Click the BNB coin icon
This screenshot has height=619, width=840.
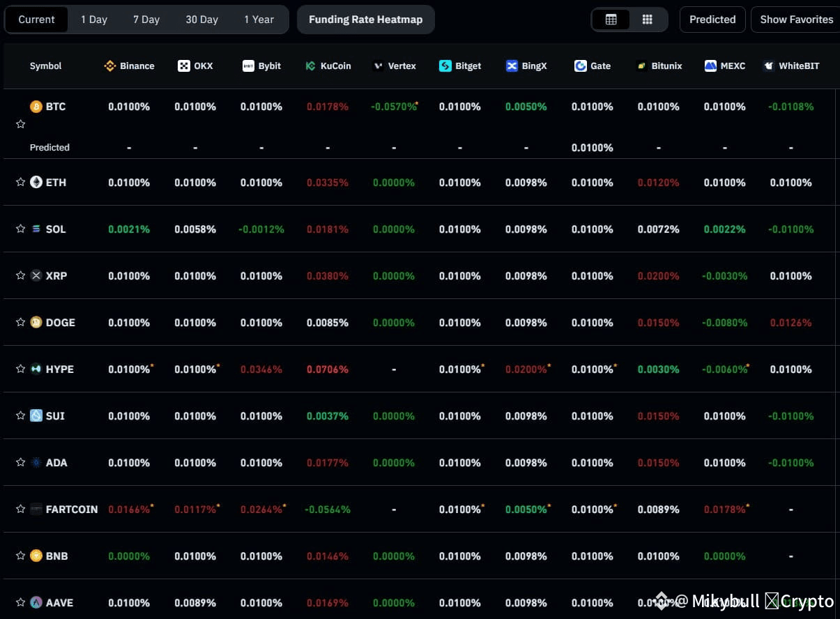point(36,556)
